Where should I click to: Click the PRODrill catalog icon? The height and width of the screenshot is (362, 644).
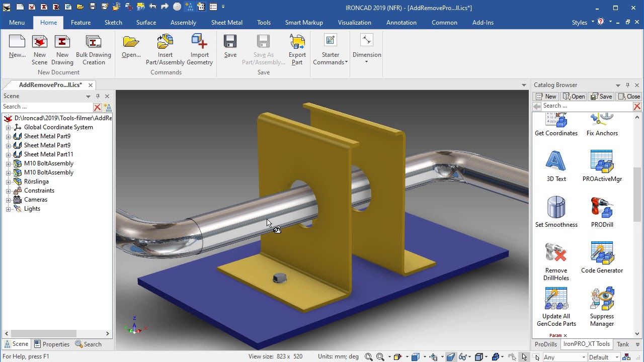click(602, 208)
